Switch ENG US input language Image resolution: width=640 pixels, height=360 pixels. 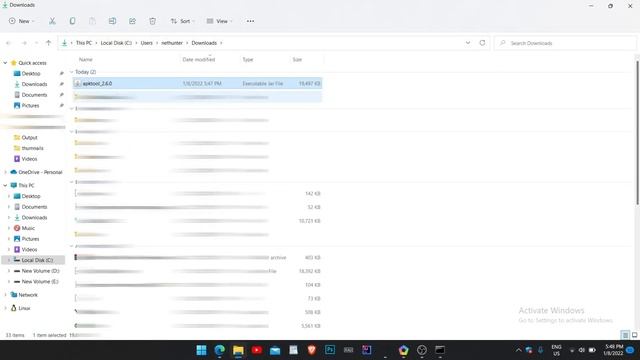556,350
